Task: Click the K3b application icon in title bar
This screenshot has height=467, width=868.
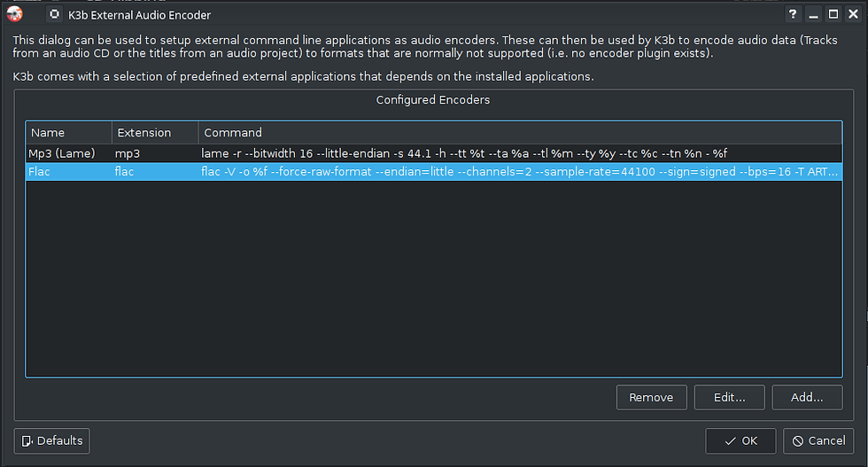Action: 15,14
